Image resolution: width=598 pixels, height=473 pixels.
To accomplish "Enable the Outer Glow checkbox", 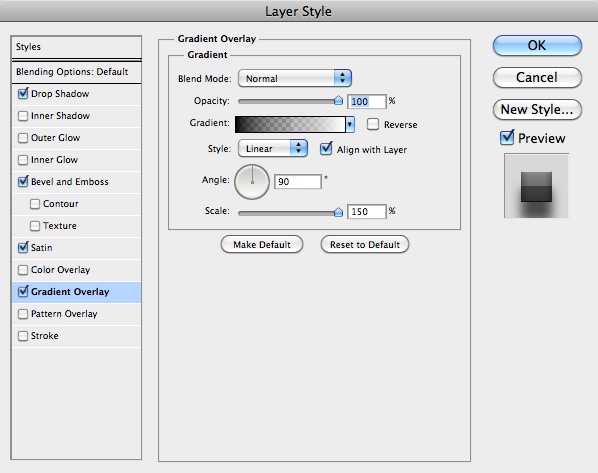I will point(23,138).
